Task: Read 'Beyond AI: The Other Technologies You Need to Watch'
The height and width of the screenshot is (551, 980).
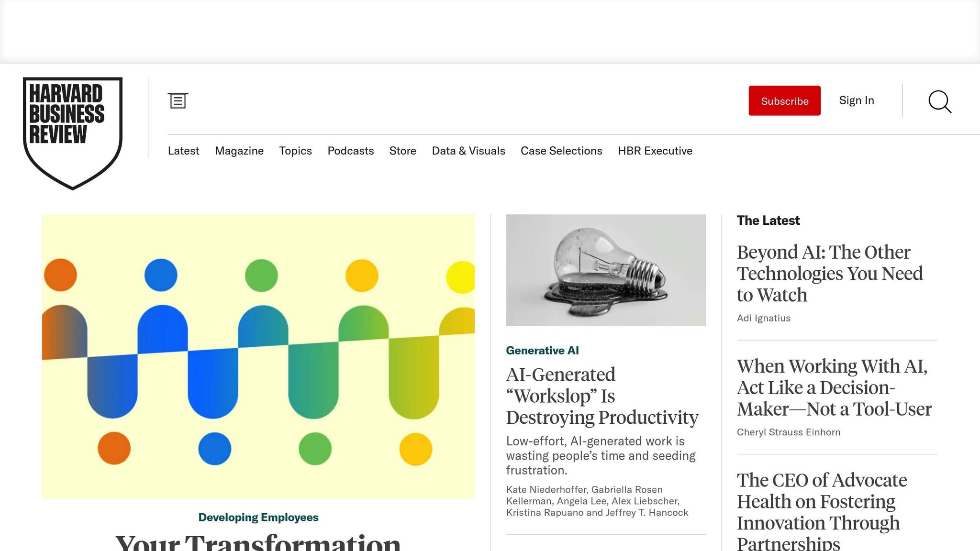Action: [x=829, y=273]
